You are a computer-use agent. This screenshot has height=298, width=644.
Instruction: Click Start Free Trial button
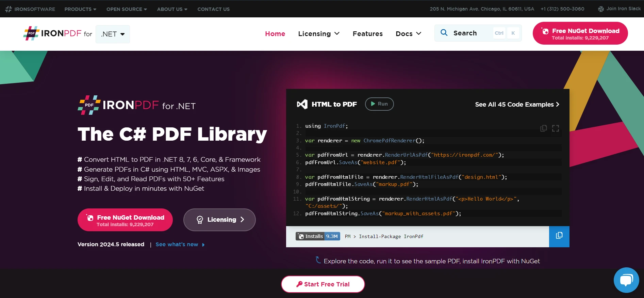coord(323,284)
